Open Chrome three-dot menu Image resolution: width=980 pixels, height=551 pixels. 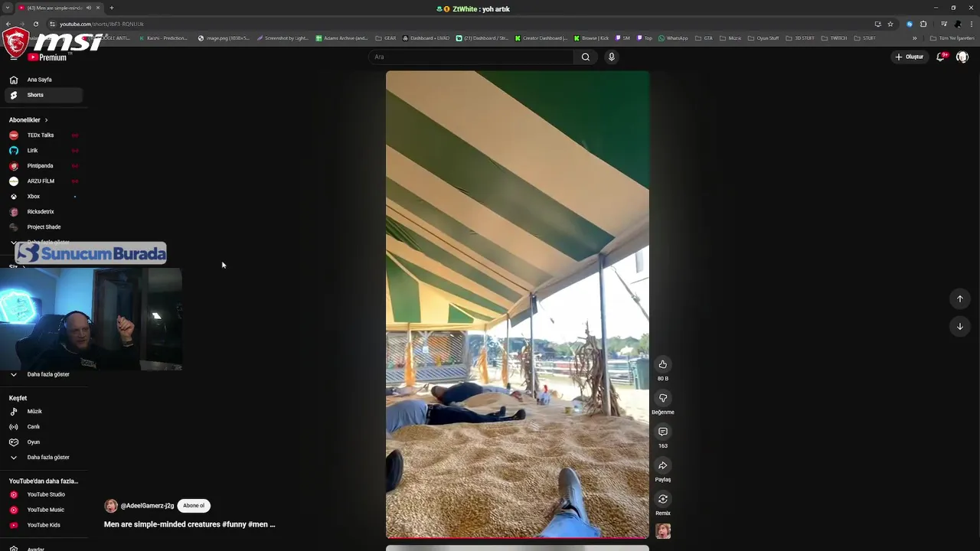(x=972, y=24)
